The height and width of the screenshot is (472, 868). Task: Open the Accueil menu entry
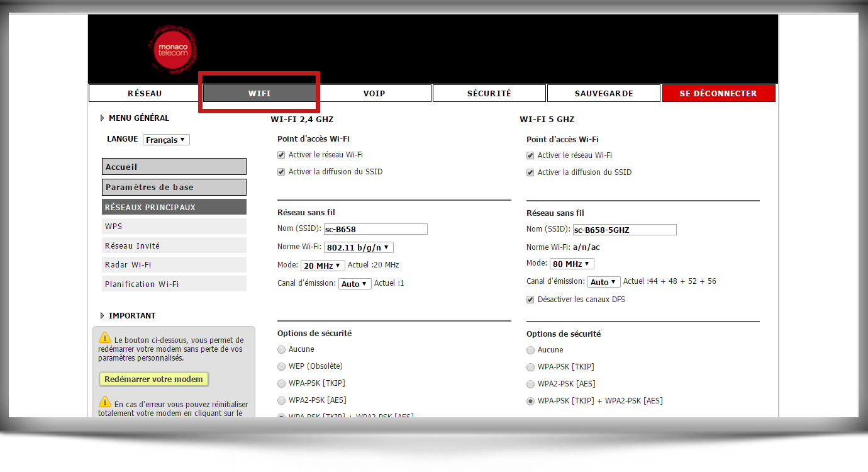click(174, 167)
